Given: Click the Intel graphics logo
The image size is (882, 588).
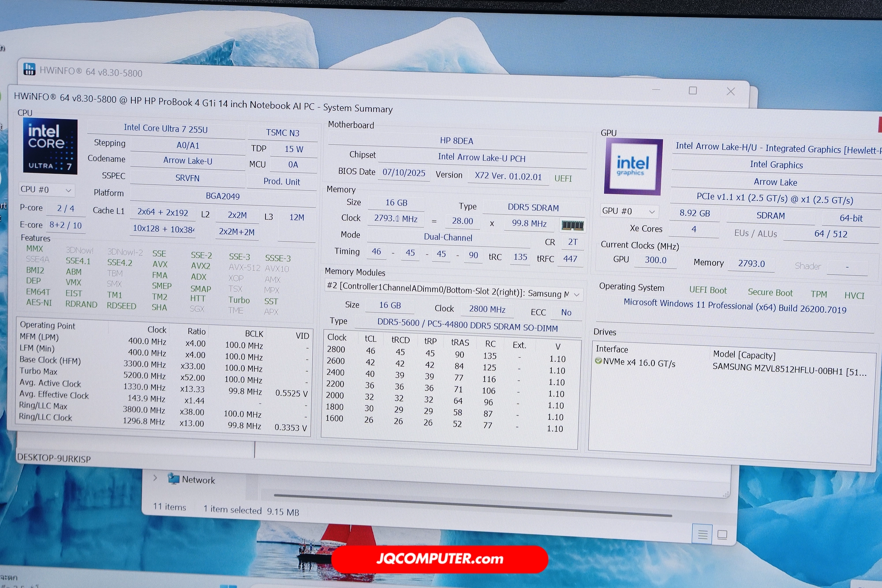Looking at the screenshot, I should [632, 166].
